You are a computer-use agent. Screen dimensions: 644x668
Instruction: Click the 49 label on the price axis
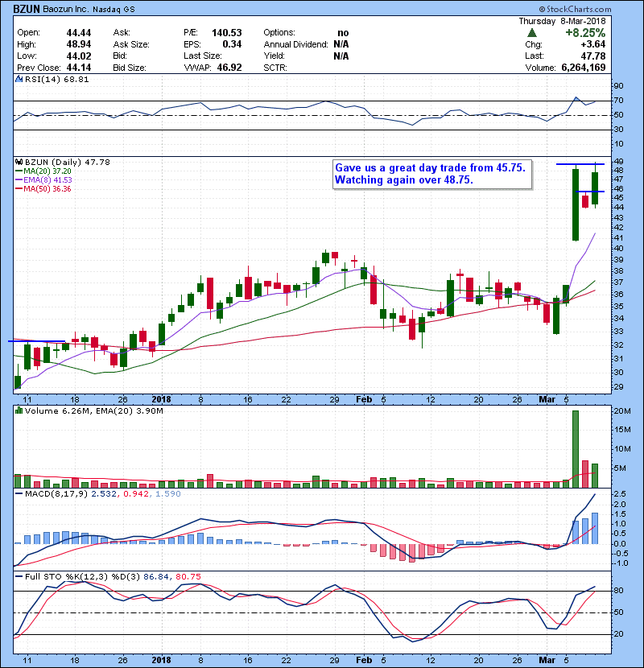coord(618,162)
